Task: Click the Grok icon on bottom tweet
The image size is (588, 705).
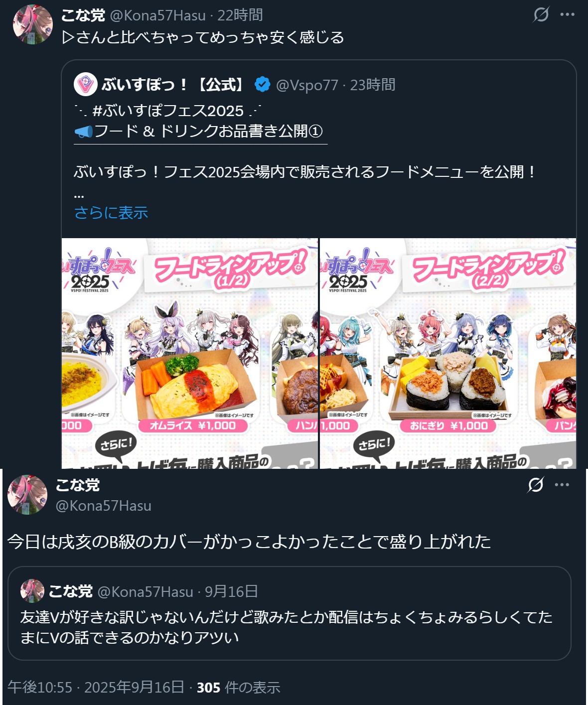Action: click(x=536, y=484)
